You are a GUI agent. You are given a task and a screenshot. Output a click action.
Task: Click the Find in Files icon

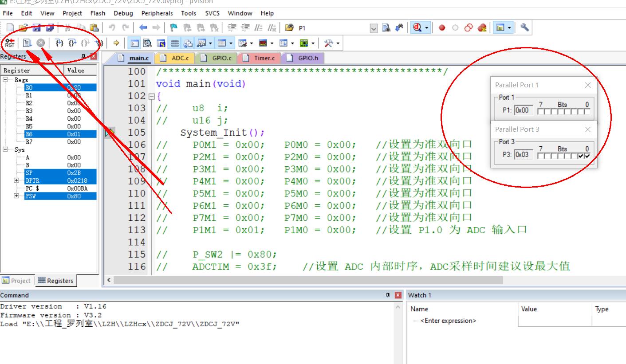pos(289,28)
